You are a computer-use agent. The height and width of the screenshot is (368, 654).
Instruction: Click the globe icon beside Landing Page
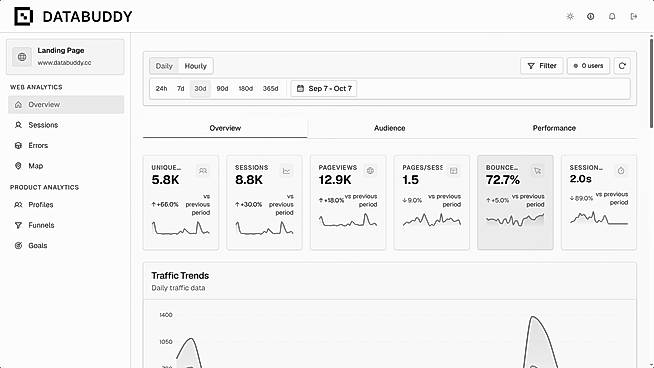[x=22, y=57]
